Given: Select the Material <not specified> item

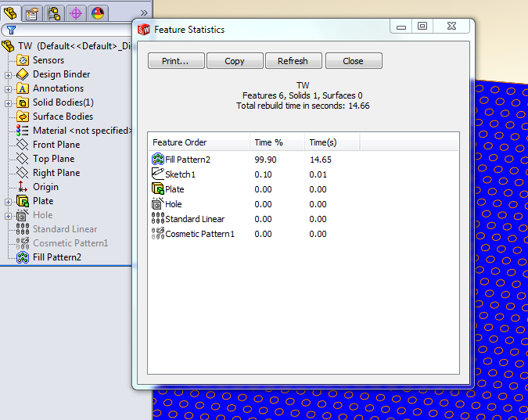Looking at the screenshot, I should (82, 131).
